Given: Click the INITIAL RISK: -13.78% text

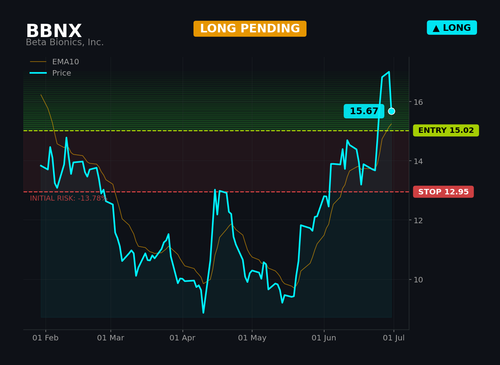Looking at the screenshot, I should pyautogui.click(x=68, y=198).
